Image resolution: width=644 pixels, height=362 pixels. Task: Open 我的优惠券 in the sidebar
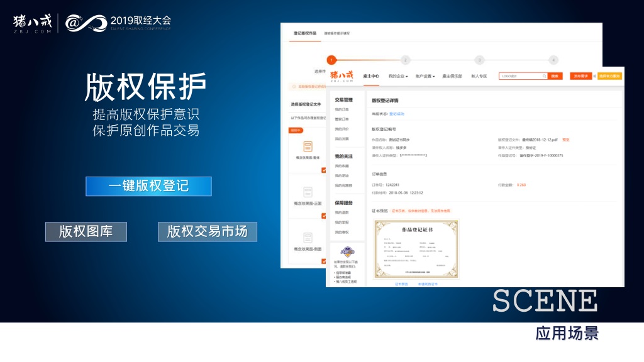343,186
